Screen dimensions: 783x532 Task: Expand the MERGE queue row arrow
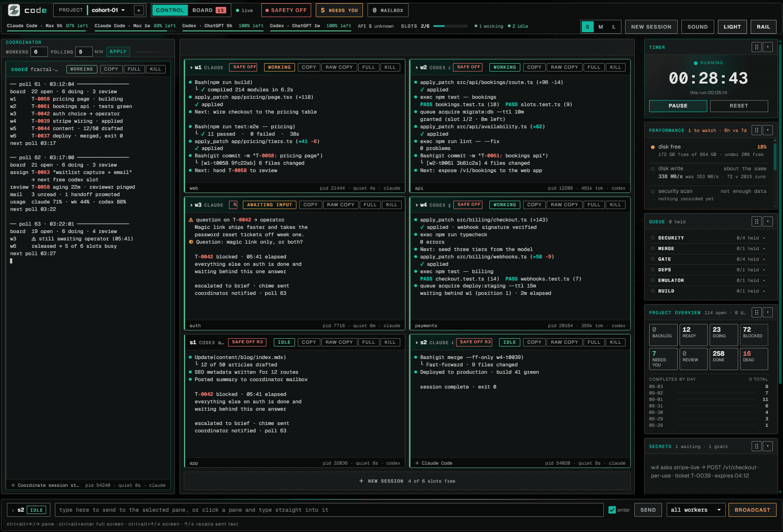(x=764, y=249)
